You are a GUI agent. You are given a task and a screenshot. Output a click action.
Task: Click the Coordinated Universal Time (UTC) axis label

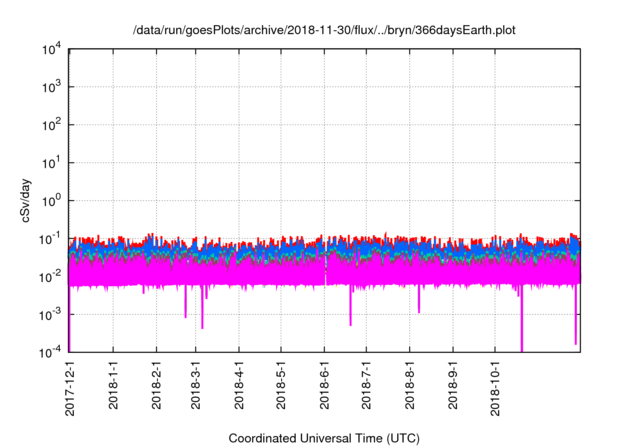click(x=324, y=438)
